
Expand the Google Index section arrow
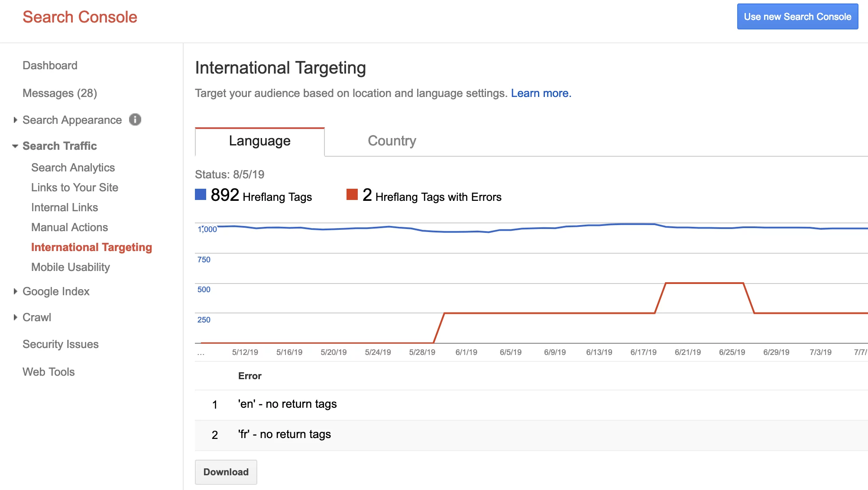click(15, 291)
